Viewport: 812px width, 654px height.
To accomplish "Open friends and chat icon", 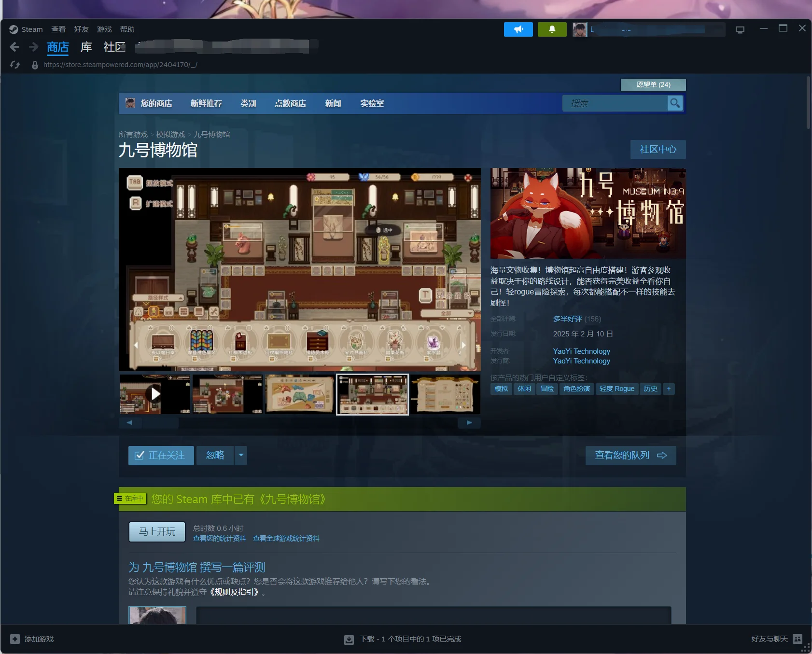I will click(798, 639).
